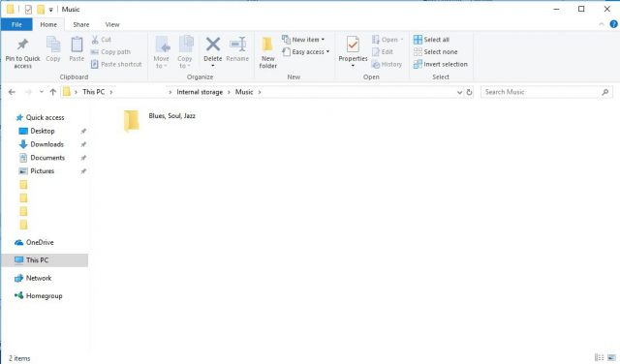Open the File tab

coord(16,24)
